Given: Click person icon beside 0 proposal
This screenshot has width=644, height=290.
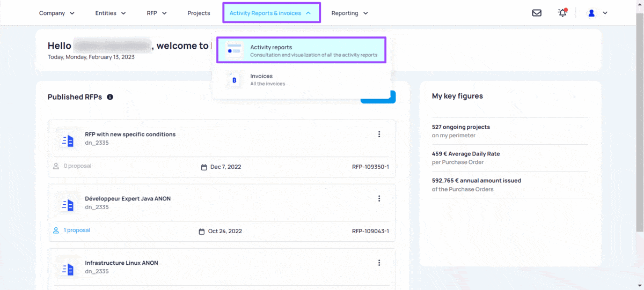Looking at the screenshot, I should [x=56, y=166].
